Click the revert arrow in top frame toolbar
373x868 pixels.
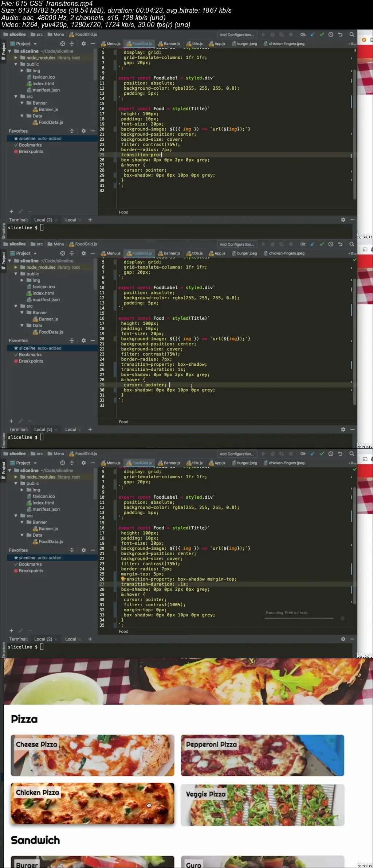click(340, 35)
